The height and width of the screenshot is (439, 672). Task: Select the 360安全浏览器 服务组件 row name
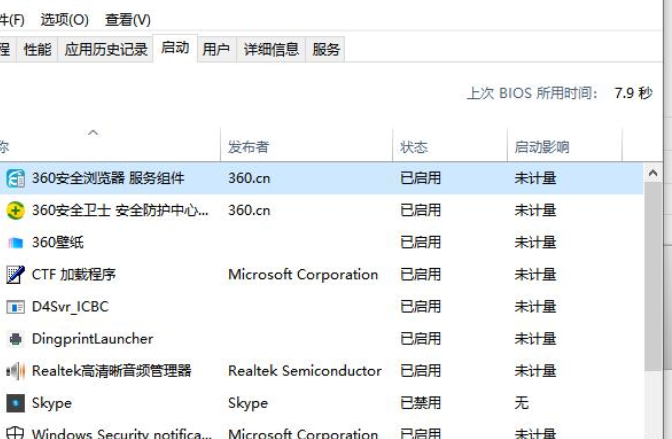(x=108, y=178)
